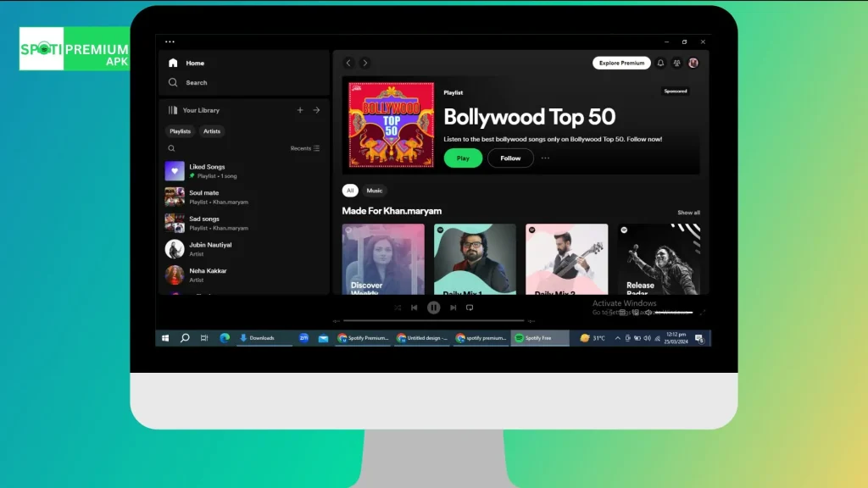This screenshot has height=488, width=868.
Task: Switch to the Spotify Free taskbar item
Action: click(540, 338)
